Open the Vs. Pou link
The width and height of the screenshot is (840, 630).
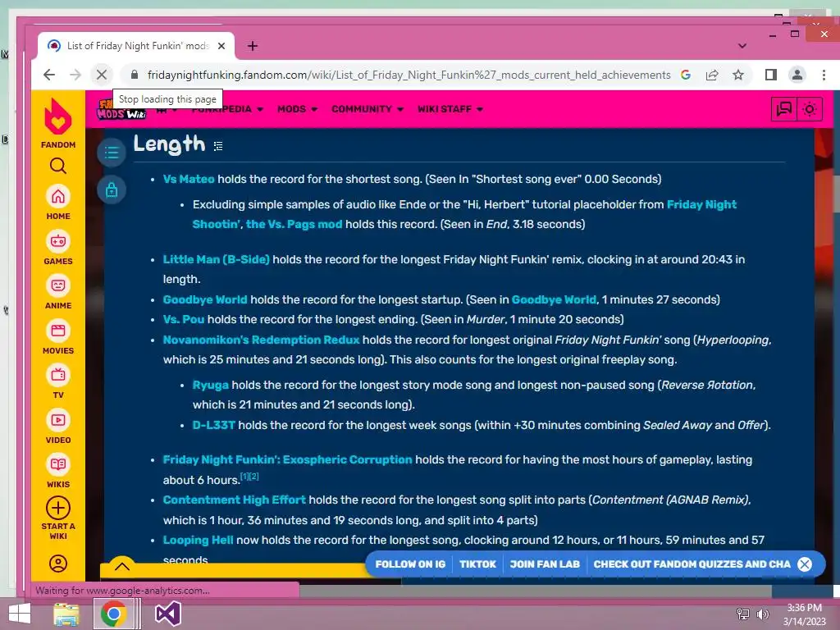(183, 319)
